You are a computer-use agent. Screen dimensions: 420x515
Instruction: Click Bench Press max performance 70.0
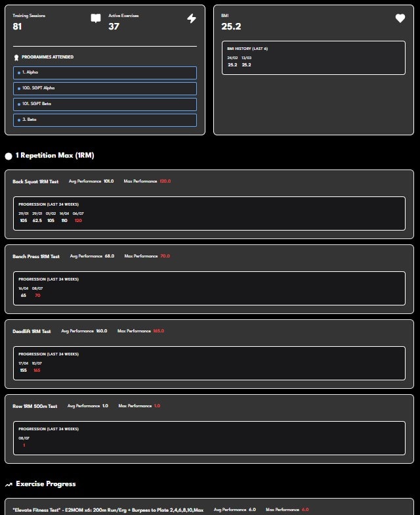[x=165, y=256]
